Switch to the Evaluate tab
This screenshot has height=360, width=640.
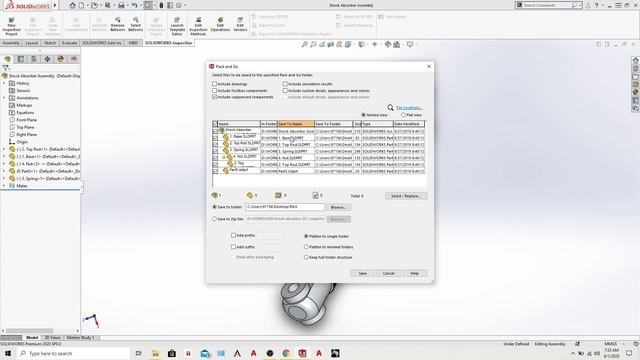(69, 43)
